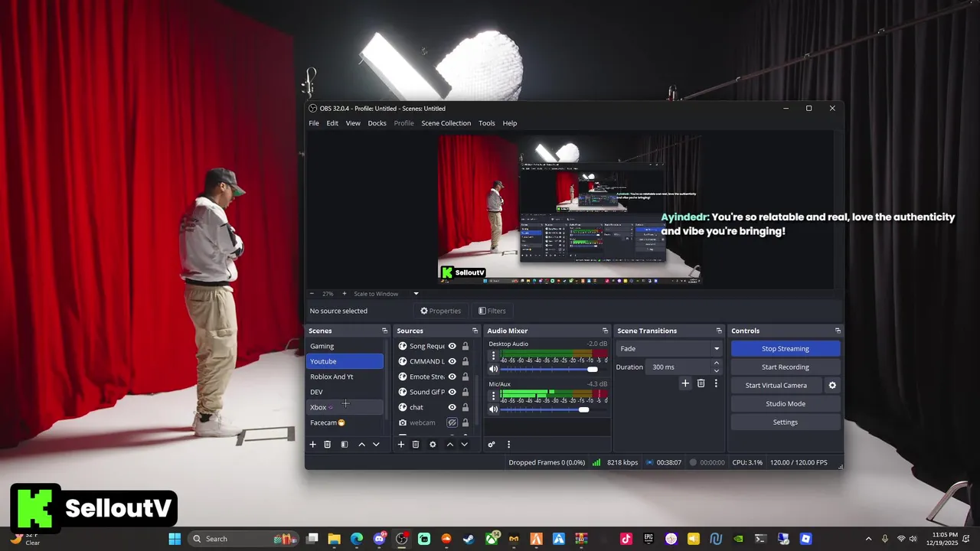Open source properties gear in Sources toolbar
980x551 pixels.
point(433,445)
